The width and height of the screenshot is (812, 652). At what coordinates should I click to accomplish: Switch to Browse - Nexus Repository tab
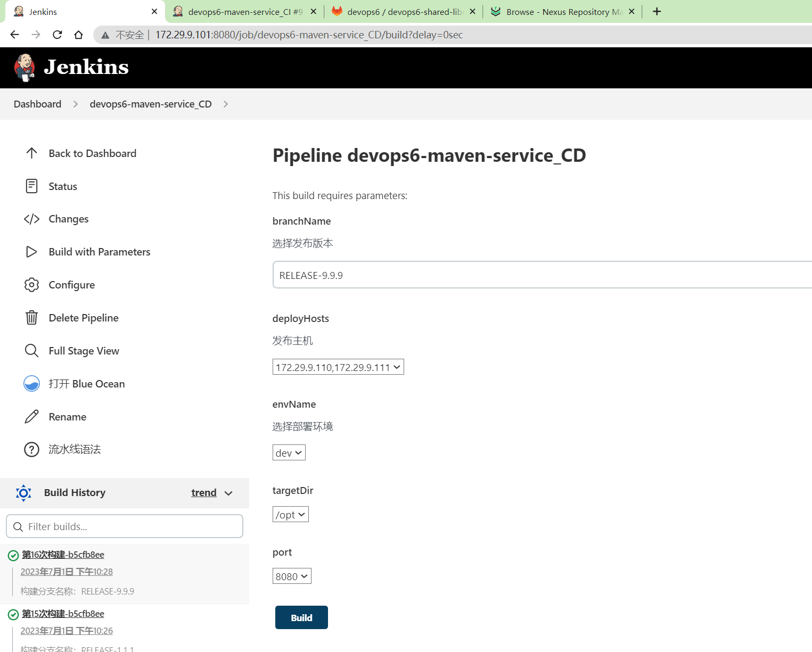click(x=563, y=12)
